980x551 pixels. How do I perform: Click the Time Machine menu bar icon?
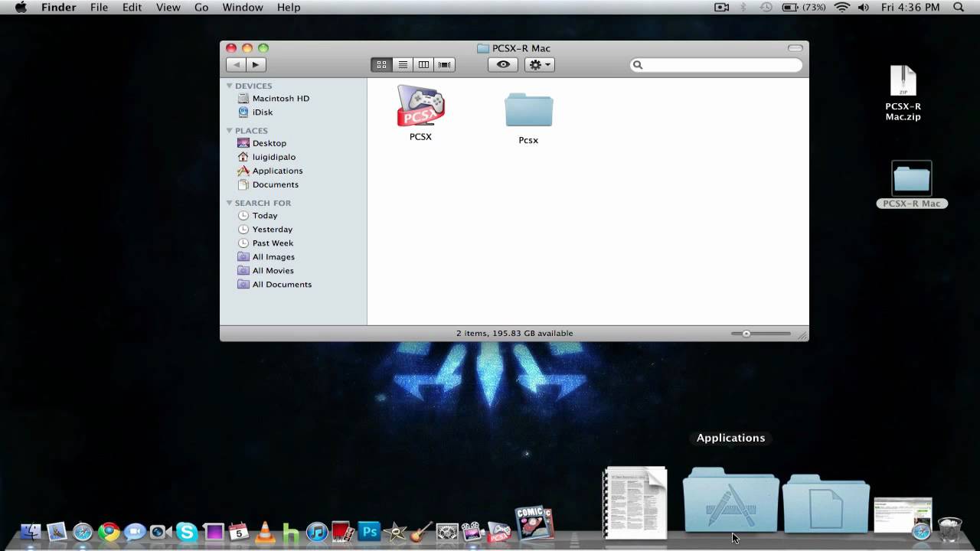[766, 8]
